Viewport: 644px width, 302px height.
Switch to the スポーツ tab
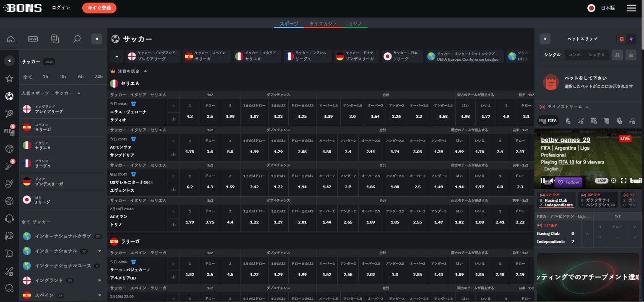point(289,23)
